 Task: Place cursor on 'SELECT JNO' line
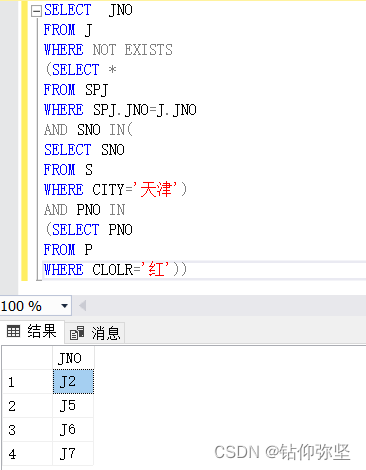[x=88, y=10]
